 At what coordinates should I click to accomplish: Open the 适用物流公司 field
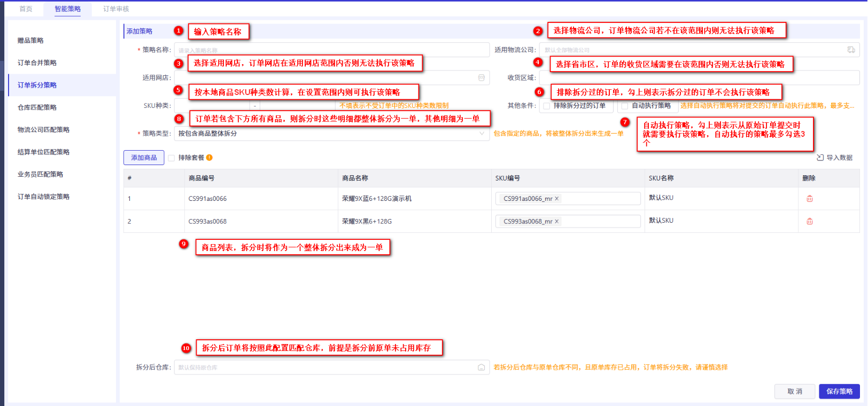click(699, 50)
